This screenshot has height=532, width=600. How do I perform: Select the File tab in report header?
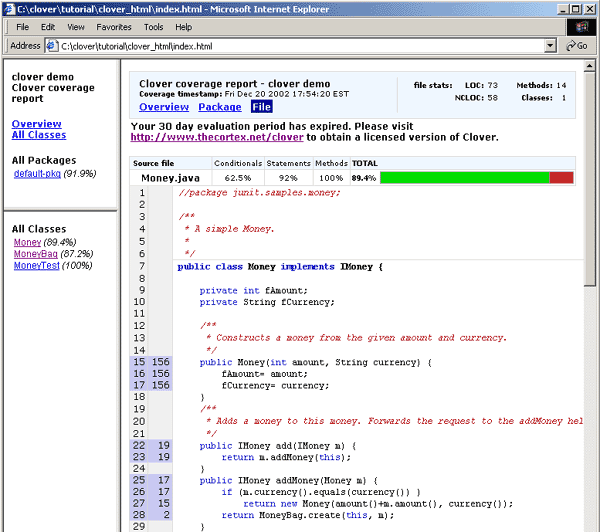(262, 107)
